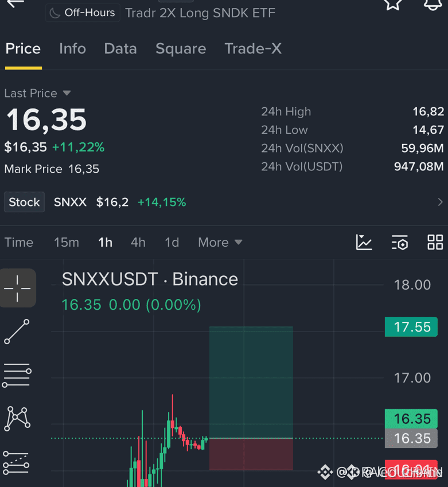Click the green 16.35 price label
Viewport: 448px width, 487px height.
[411, 419]
